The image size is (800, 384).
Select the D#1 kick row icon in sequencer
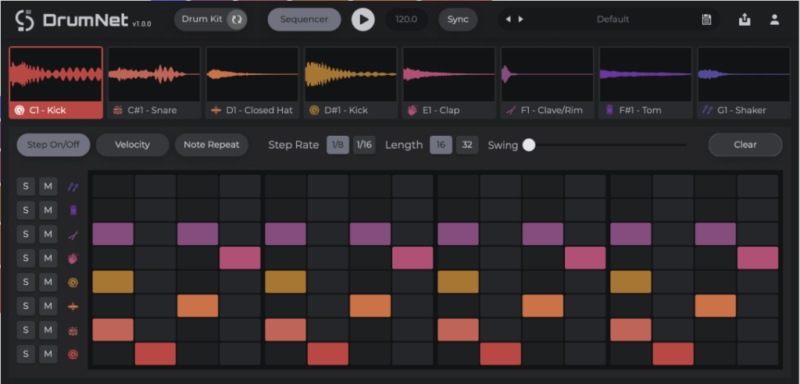pyautogui.click(x=73, y=282)
